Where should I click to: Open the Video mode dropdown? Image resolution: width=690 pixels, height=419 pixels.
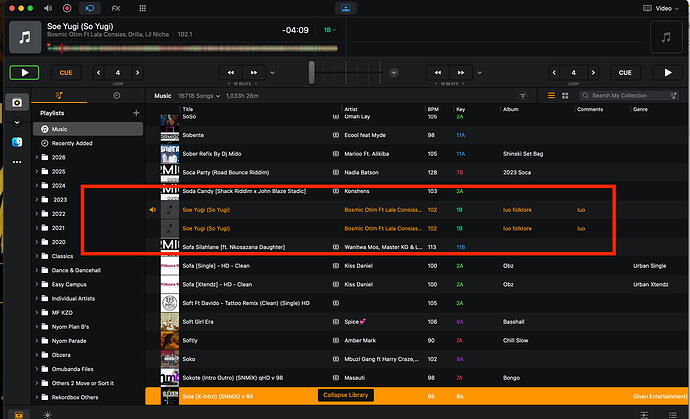[661, 8]
